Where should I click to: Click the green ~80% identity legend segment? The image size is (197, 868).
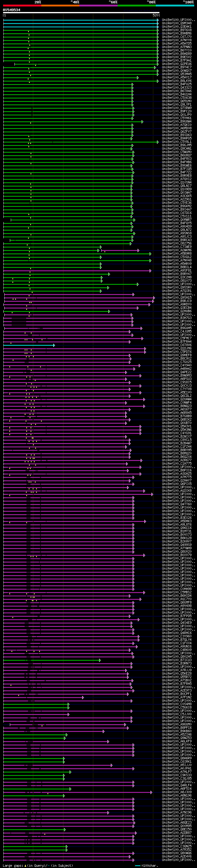pos(137,6)
